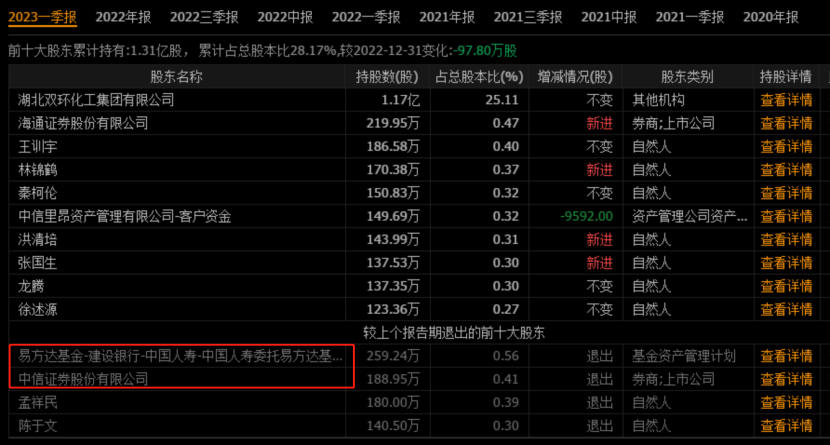Open the 2021中报 tab
Screen dimensions: 830x445
pyautogui.click(x=609, y=17)
